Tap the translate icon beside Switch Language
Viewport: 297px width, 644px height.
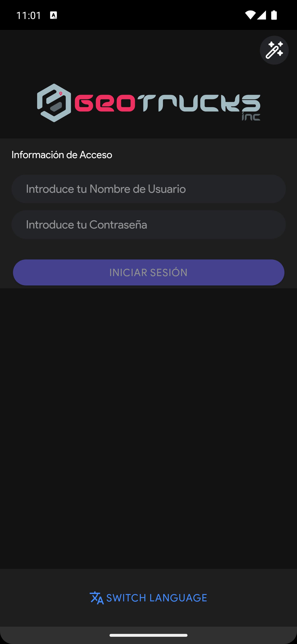click(97, 598)
